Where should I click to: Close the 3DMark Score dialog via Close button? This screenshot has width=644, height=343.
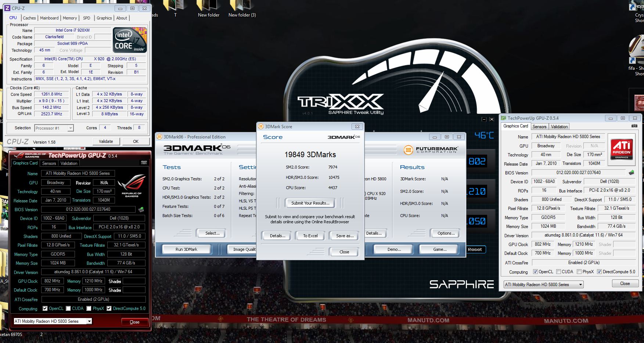click(344, 252)
